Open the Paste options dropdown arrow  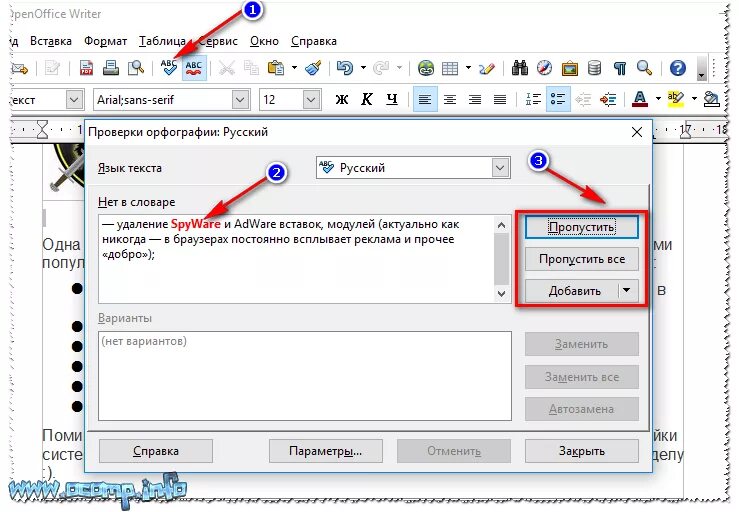point(294,68)
